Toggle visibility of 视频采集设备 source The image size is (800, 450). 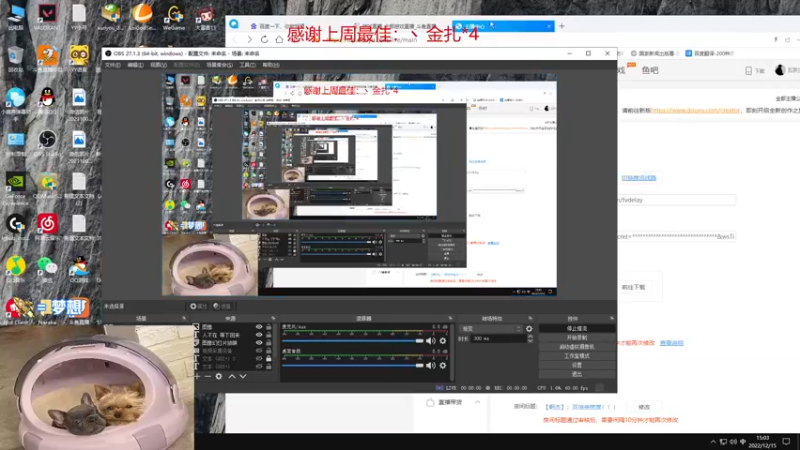tap(259, 351)
